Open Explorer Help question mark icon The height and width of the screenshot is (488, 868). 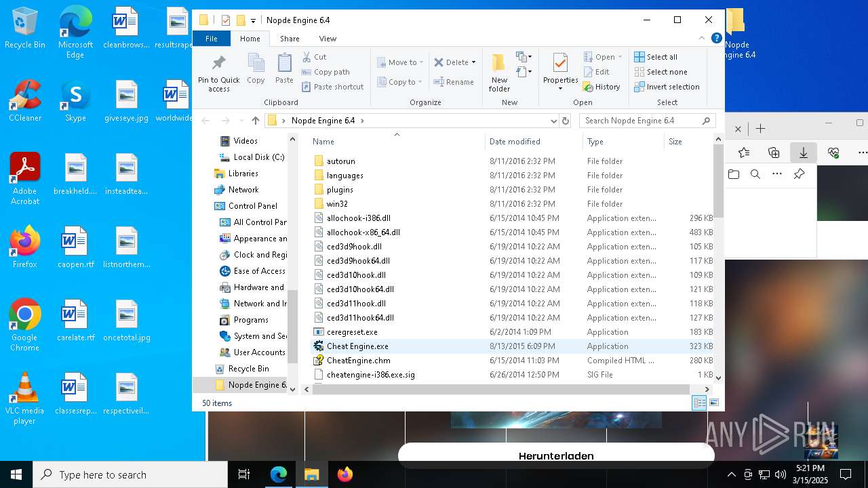(716, 39)
